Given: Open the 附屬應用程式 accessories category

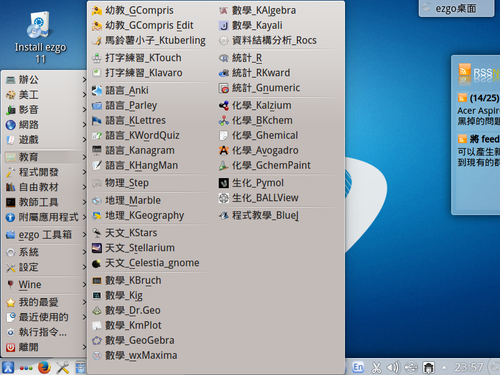Looking at the screenshot, I should (46, 217).
